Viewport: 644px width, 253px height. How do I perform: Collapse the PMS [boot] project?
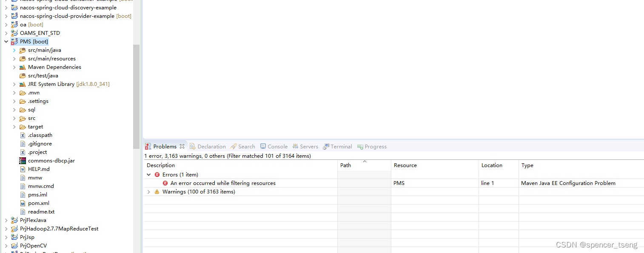click(6, 41)
